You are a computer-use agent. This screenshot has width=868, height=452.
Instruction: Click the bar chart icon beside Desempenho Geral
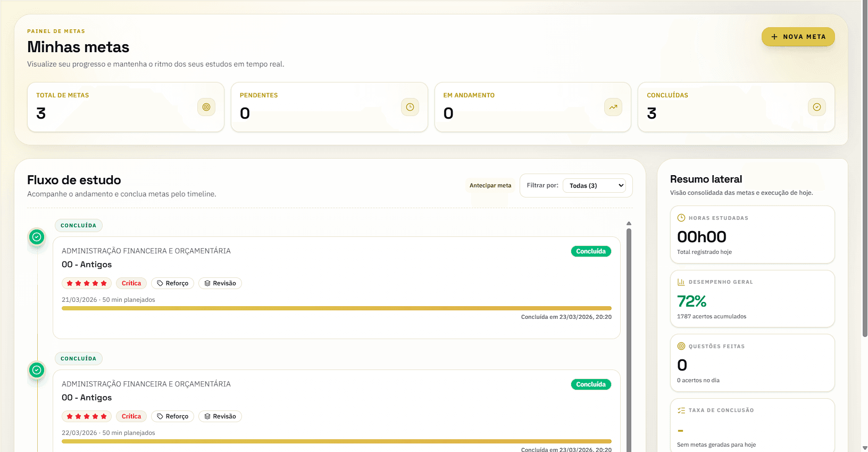click(681, 282)
